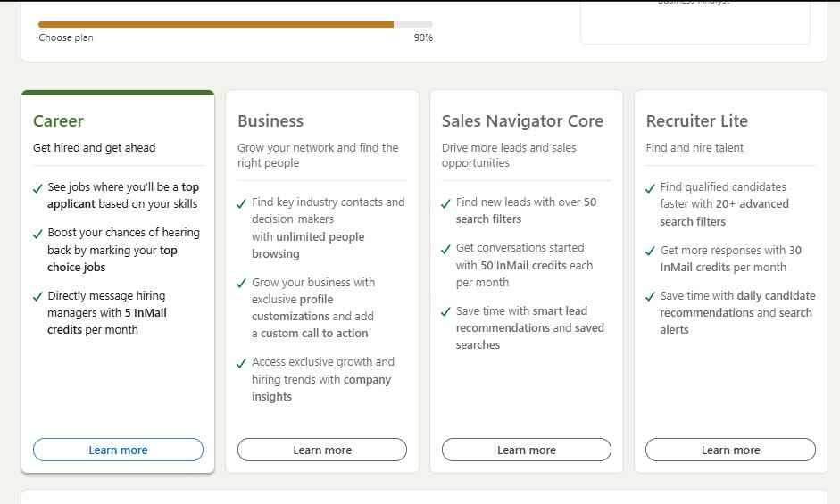The image size is (840, 504).
Task: Click the 90% progress label
Action: click(x=423, y=37)
